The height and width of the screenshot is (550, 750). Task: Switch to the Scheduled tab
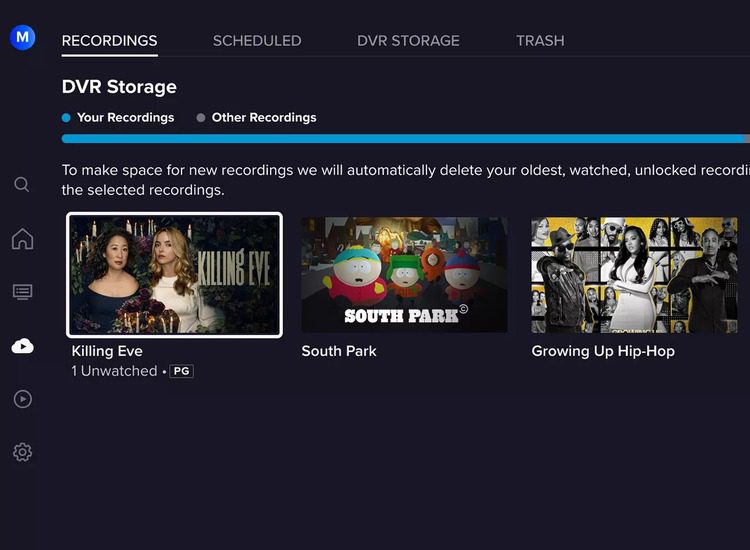pyautogui.click(x=257, y=41)
